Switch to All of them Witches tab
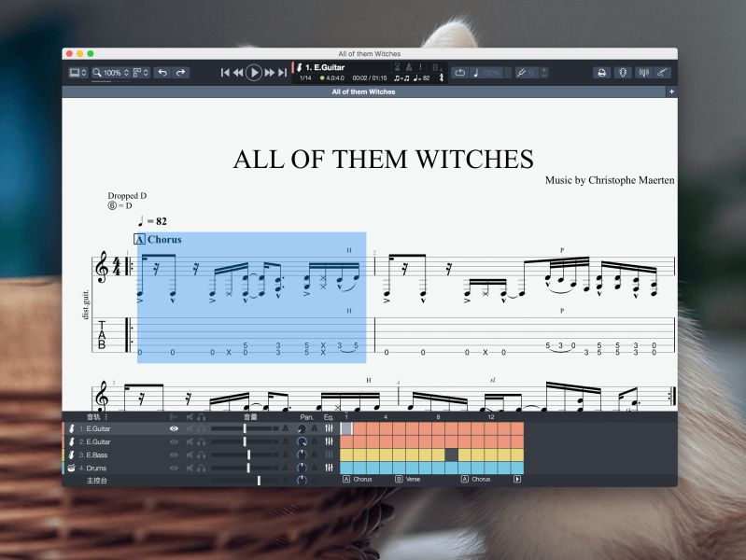The image size is (746, 560). [x=363, y=91]
